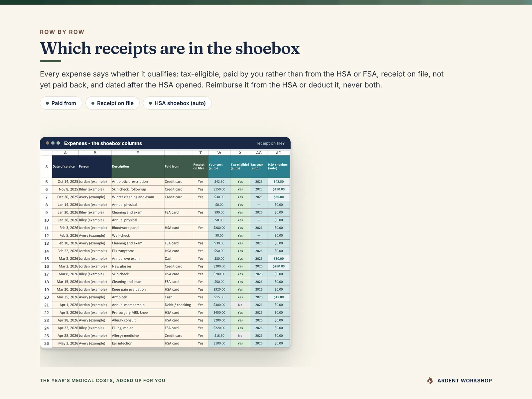Click the 'Debit / checking' paid-from cell
This screenshot has height=399, width=532.
[179, 305]
